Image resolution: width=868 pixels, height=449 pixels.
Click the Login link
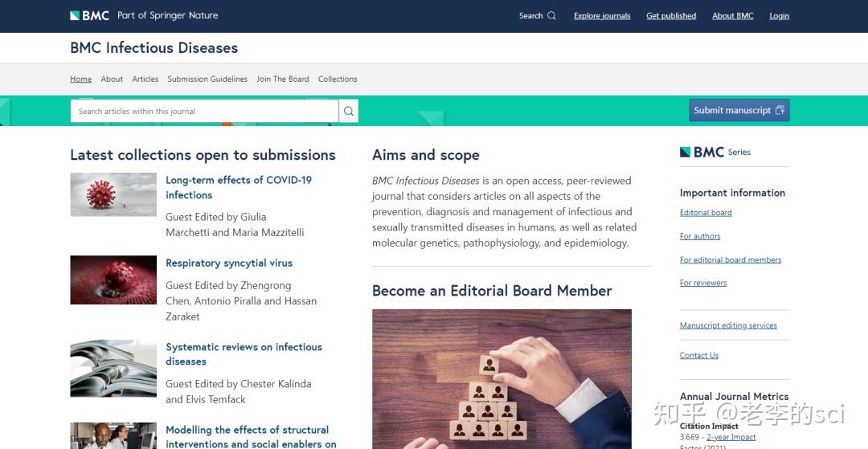[x=779, y=15]
